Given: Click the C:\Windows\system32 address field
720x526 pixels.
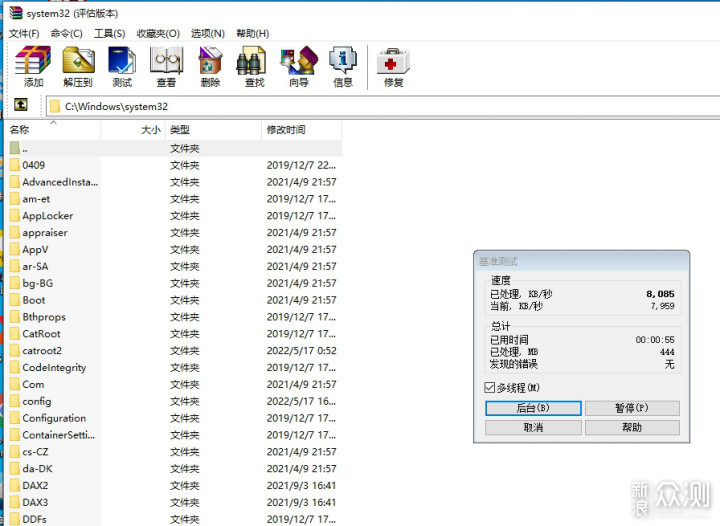Looking at the screenshot, I should coord(383,106).
